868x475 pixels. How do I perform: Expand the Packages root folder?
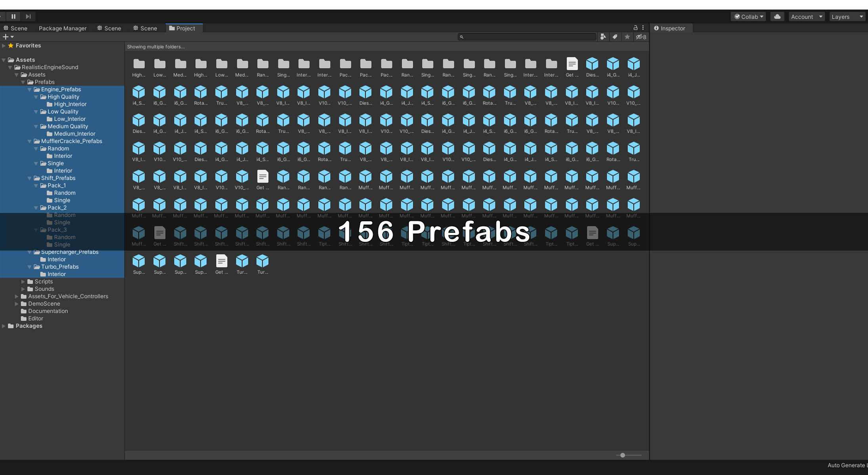pyautogui.click(x=4, y=326)
